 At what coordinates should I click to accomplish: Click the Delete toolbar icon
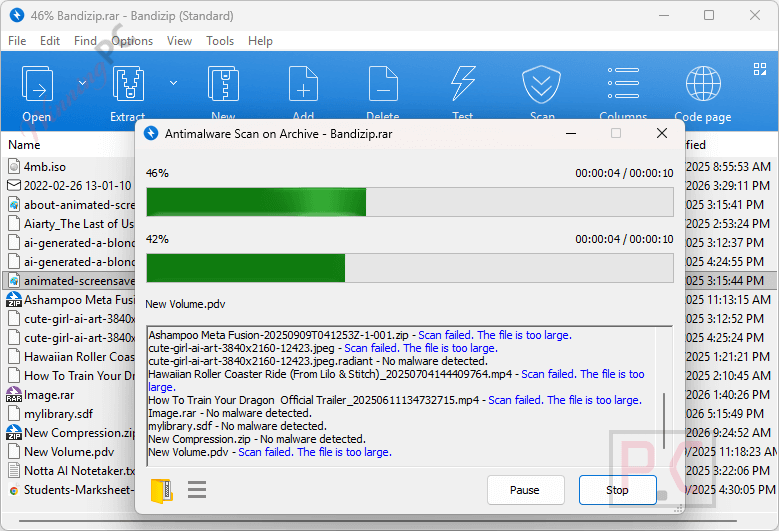[x=383, y=84]
